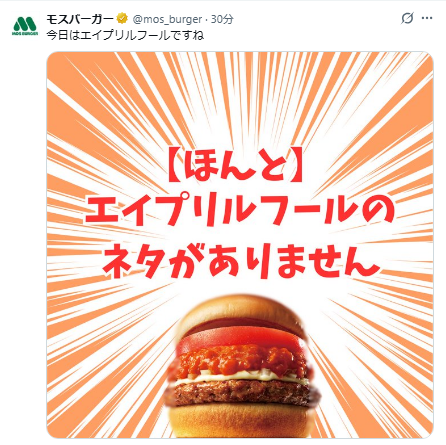Viewport: 446px width, 445px height.
Task: Click the 【ほんと】 heading in the image
Action: click(x=235, y=165)
